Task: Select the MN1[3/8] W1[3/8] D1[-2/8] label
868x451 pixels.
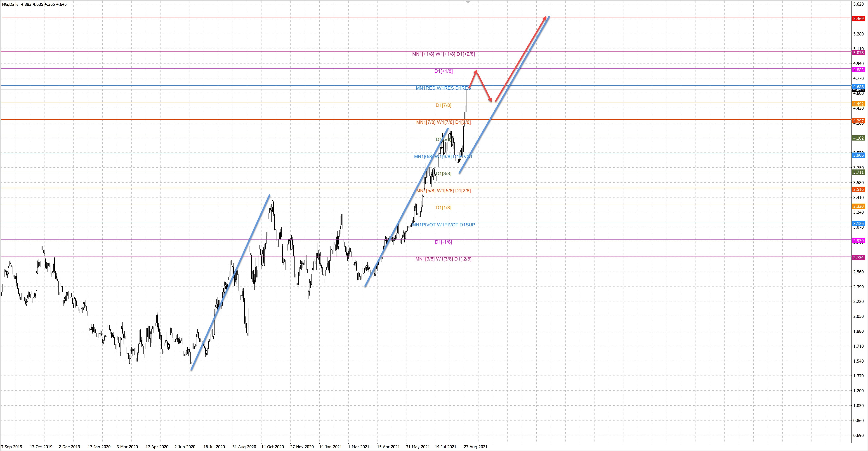Action: 443,259
